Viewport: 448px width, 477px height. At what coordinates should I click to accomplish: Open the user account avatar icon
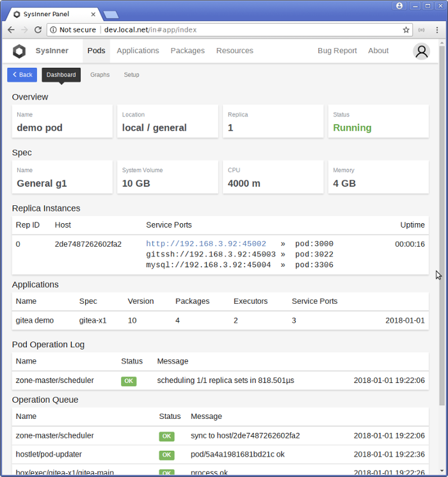(422, 51)
